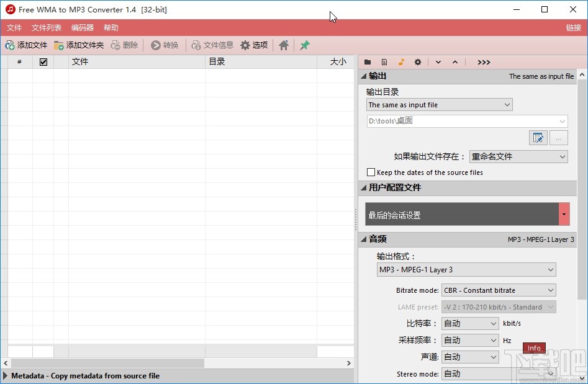Select the music note icon in right panel
Image resolution: width=588 pixels, height=384 pixels.
[401, 62]
